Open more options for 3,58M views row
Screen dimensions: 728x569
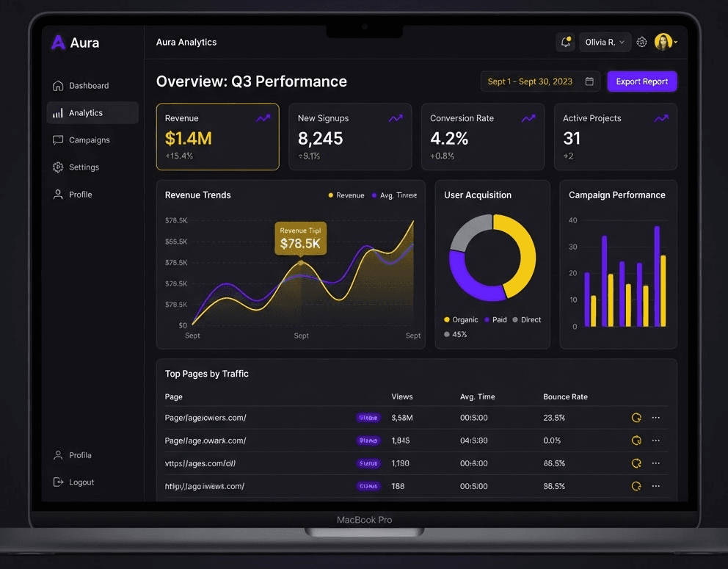click(655, 418)
